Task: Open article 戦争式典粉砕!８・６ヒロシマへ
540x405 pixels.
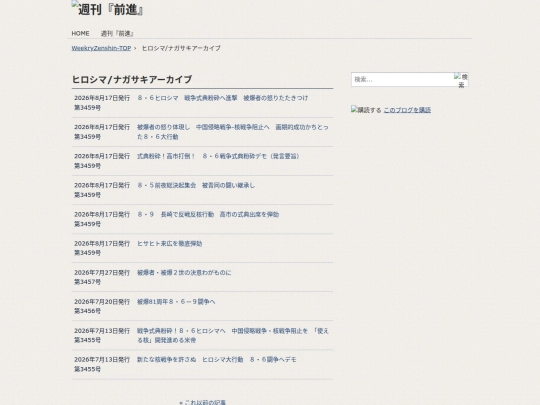Action: (233, 335)
